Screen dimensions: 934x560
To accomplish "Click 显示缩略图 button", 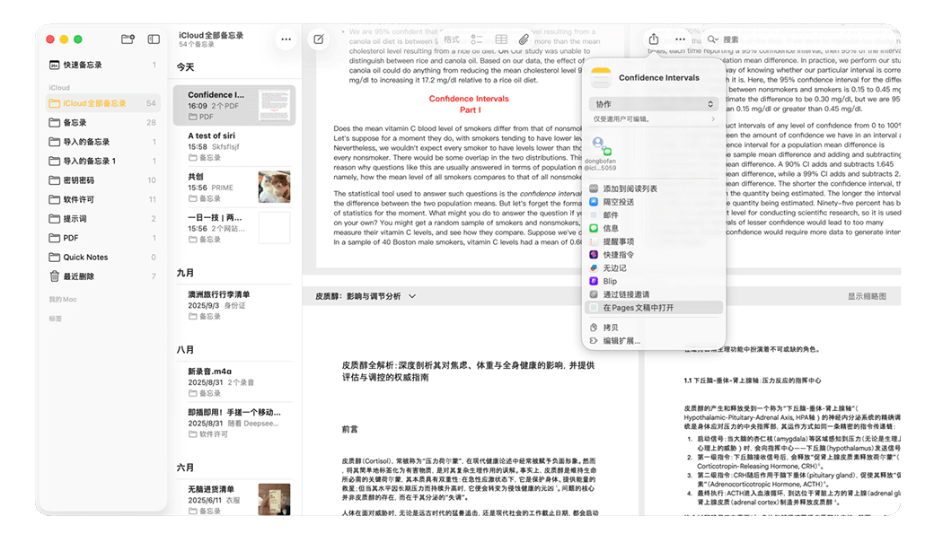I will 867,296.
